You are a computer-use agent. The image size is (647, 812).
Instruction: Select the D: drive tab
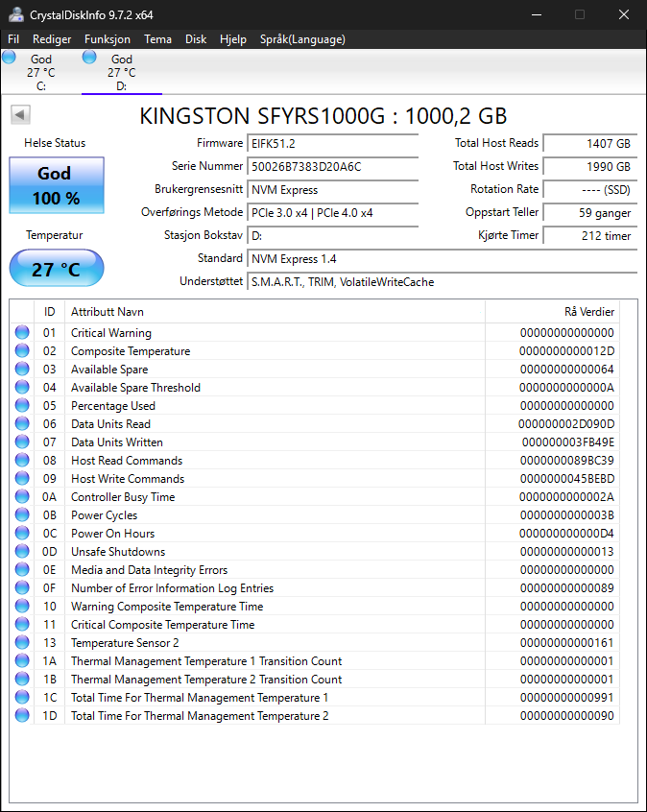pyautogui.click(x=122, y=73)
